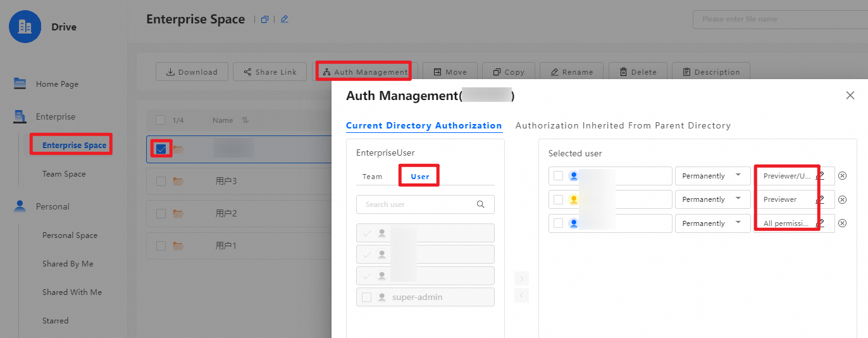This screenshot has width=868, height=338.
Task: Click the magnifier icon in Search user
Action: (481, 204)
